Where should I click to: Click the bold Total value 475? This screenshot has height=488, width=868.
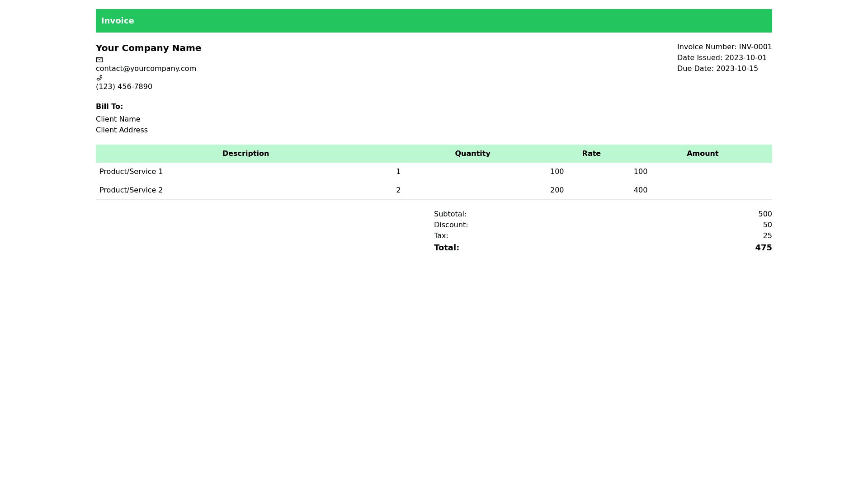pos(763,248)
